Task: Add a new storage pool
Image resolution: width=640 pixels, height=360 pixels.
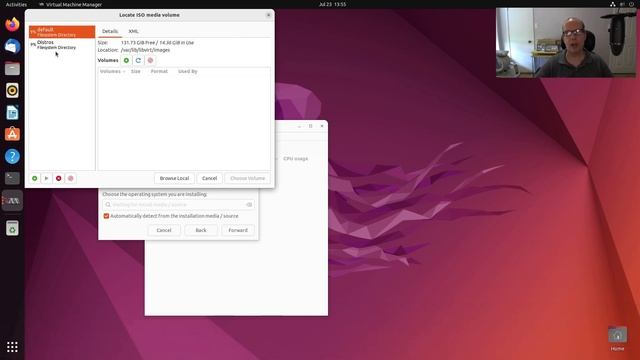Action: (x=35, y=178)
